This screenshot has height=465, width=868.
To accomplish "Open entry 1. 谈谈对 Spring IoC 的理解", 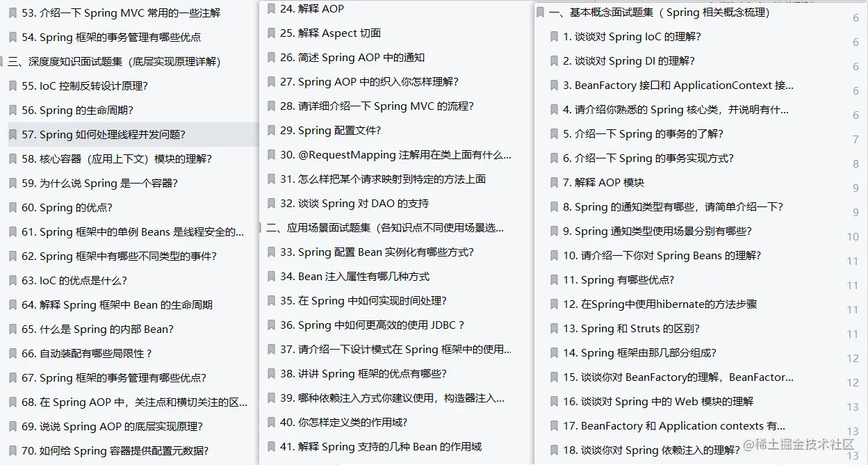I will [x=632, y=37].
